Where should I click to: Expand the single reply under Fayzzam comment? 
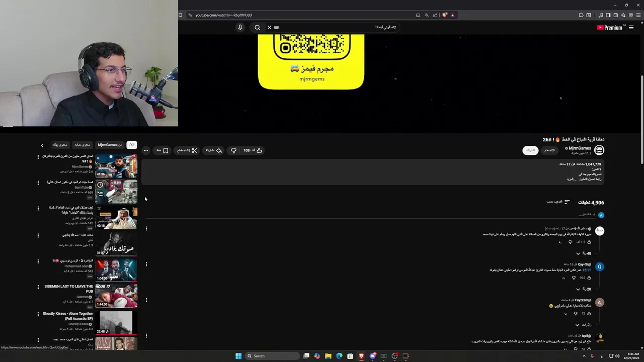coord(584,325)
